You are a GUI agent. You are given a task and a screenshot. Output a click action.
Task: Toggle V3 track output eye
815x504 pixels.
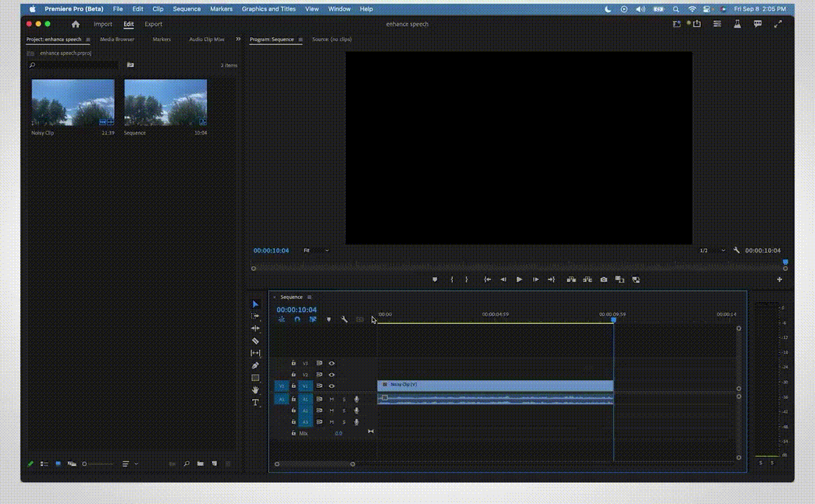coord(332,363)
